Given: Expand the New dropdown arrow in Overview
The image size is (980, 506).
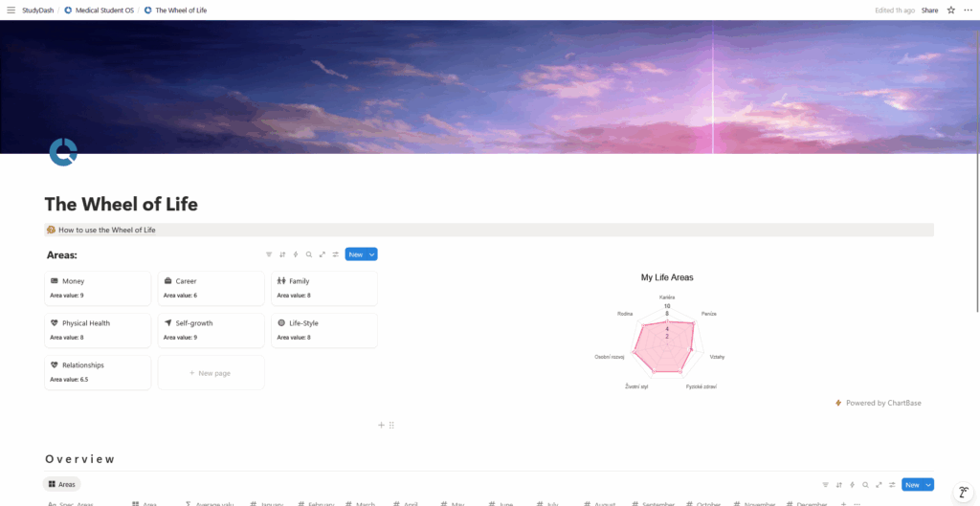Looking at the screenshot, I should pyautogui.click(x=928, y=485).
